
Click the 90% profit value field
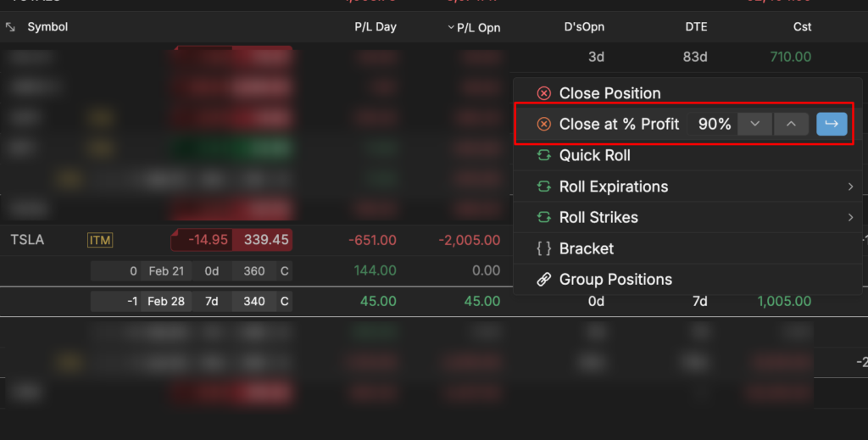(714, 125)
